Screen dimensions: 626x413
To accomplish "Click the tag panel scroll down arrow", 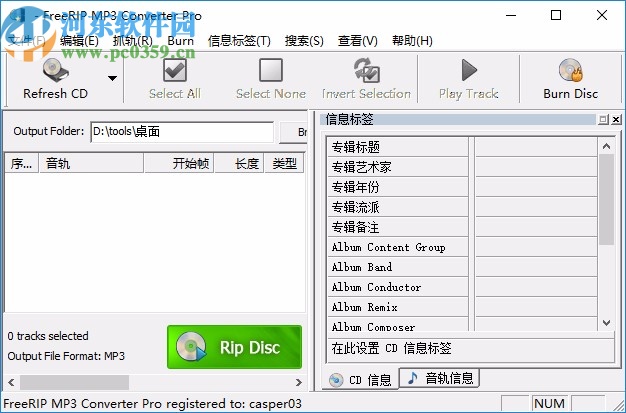I will [606, 322].
